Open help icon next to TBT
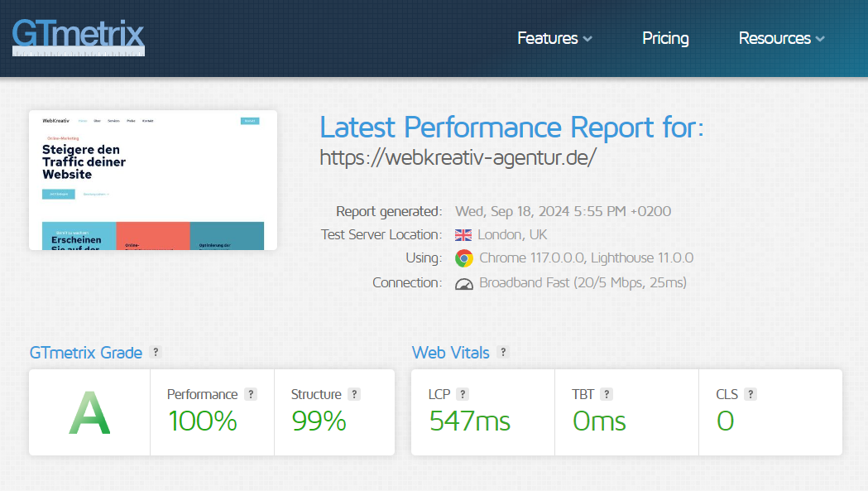The height and width of the screenshot is (491, 868). click(607, 394)
